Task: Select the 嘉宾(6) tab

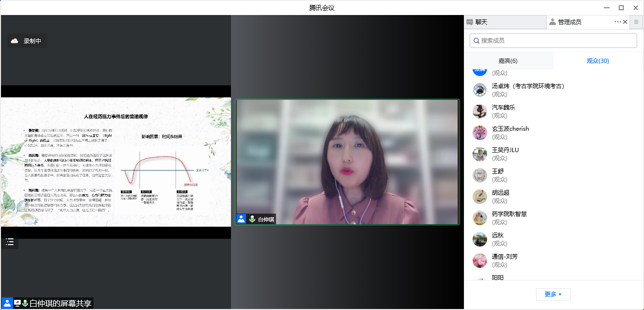Action: (508, 61)
